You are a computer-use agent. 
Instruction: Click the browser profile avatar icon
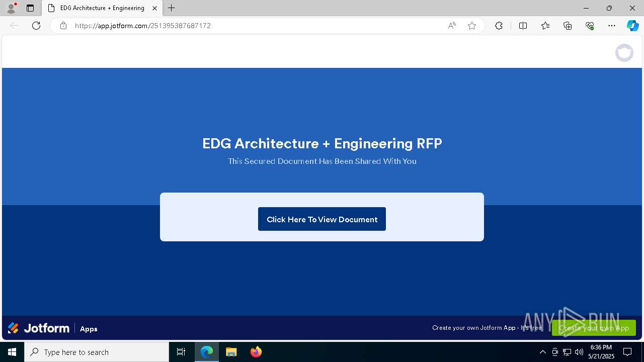pos(11,8)
